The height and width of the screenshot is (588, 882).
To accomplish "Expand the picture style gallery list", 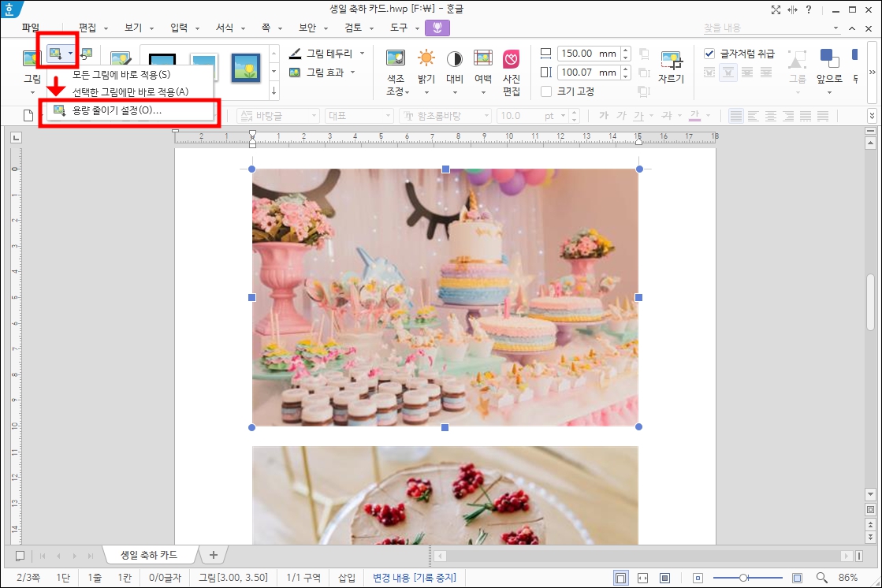I will pyautogui.click(x=274, y=91).
